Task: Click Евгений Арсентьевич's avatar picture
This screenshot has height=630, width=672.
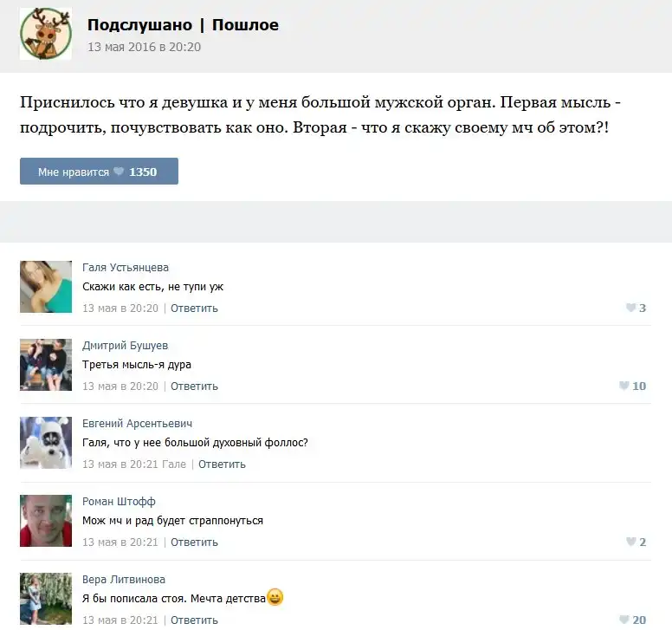Action: click(x=46, y=443)
